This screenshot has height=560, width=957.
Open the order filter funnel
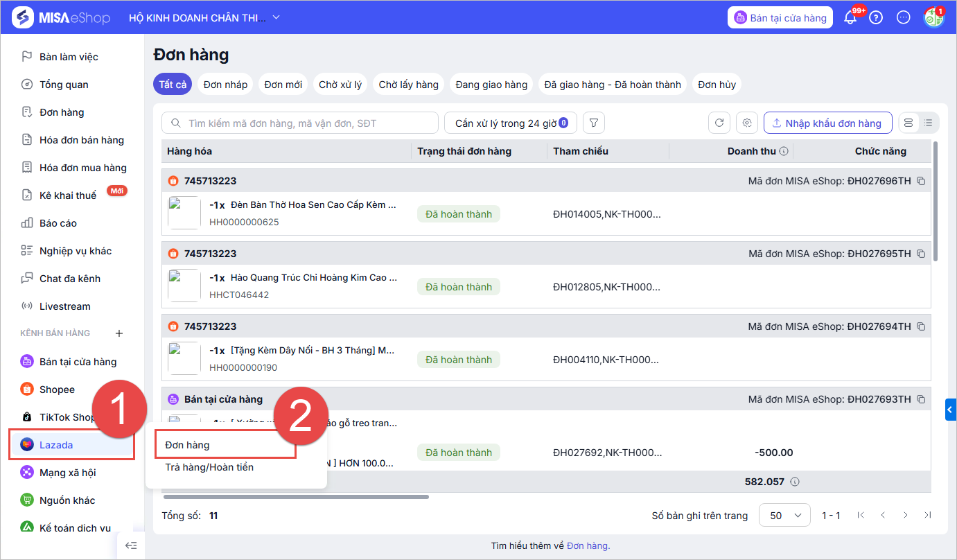(594, 123)
